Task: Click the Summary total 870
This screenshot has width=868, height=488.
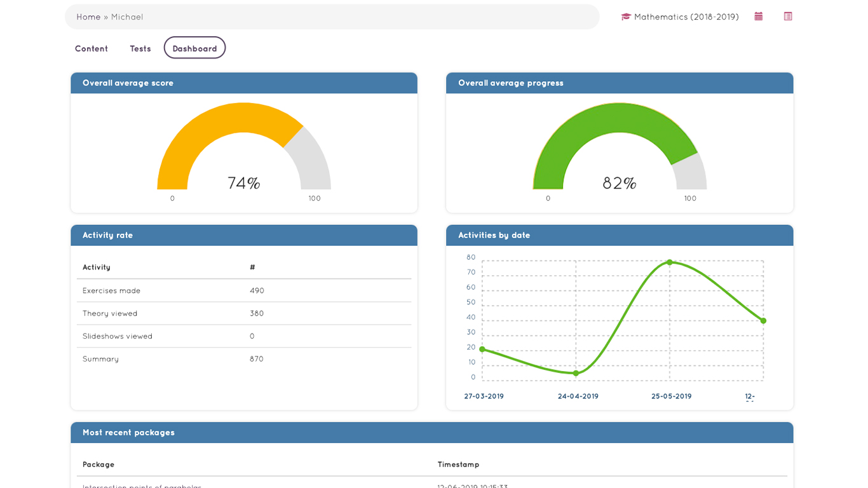Action: tap(257, 359)
